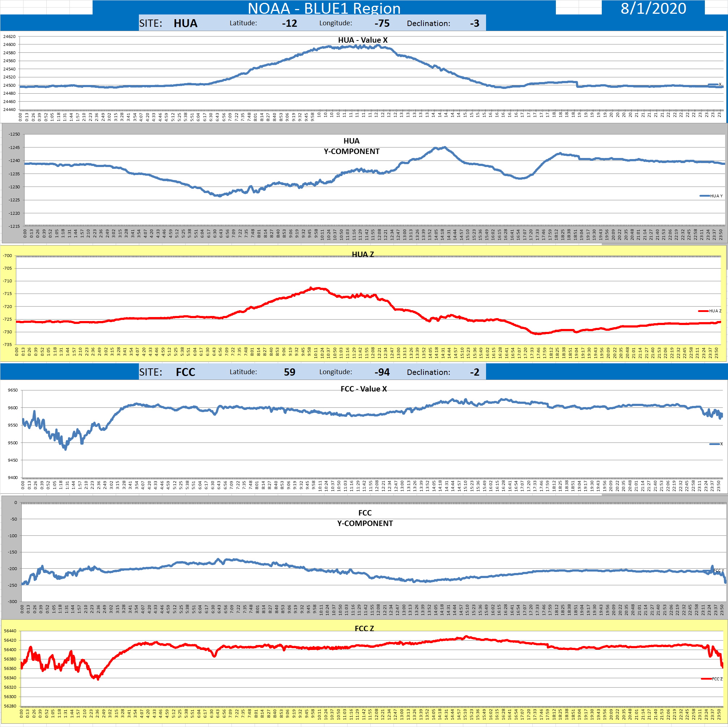Select the FCC Z red legend entry
Viewport: 728px width, 727px height.
point(712,679)
